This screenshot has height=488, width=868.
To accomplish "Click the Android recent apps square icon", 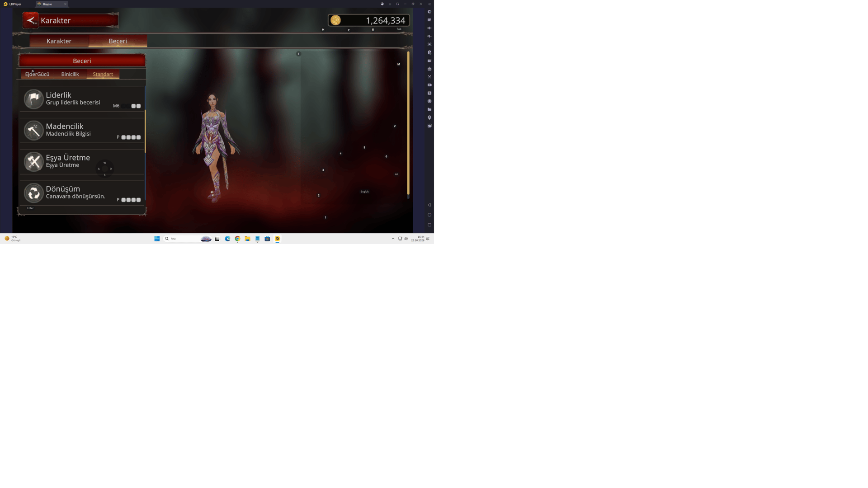I will [x=429, y=225].
